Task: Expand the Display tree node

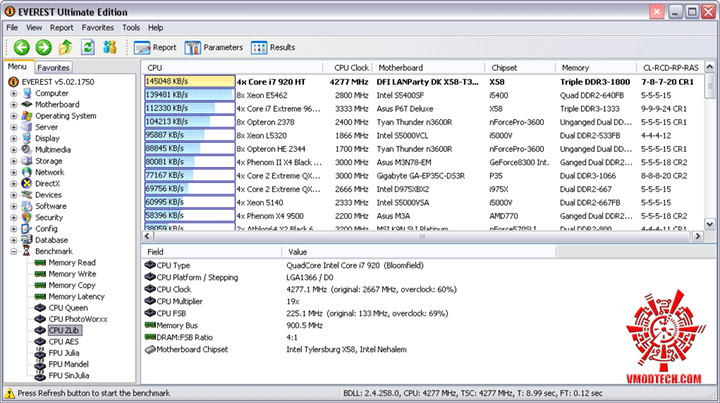Action: click(14, 138)
